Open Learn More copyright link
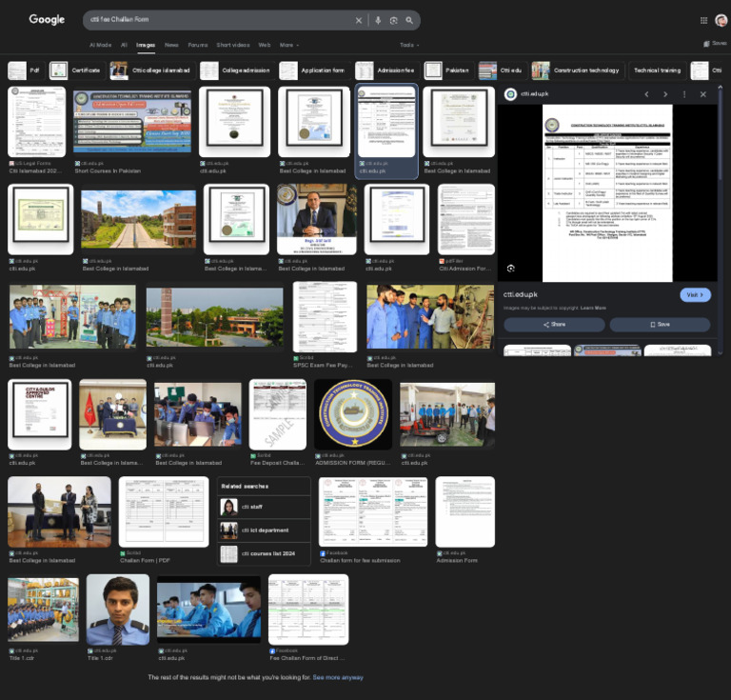Viewport: 731px width, 700px height. click(x=593, y=308)
